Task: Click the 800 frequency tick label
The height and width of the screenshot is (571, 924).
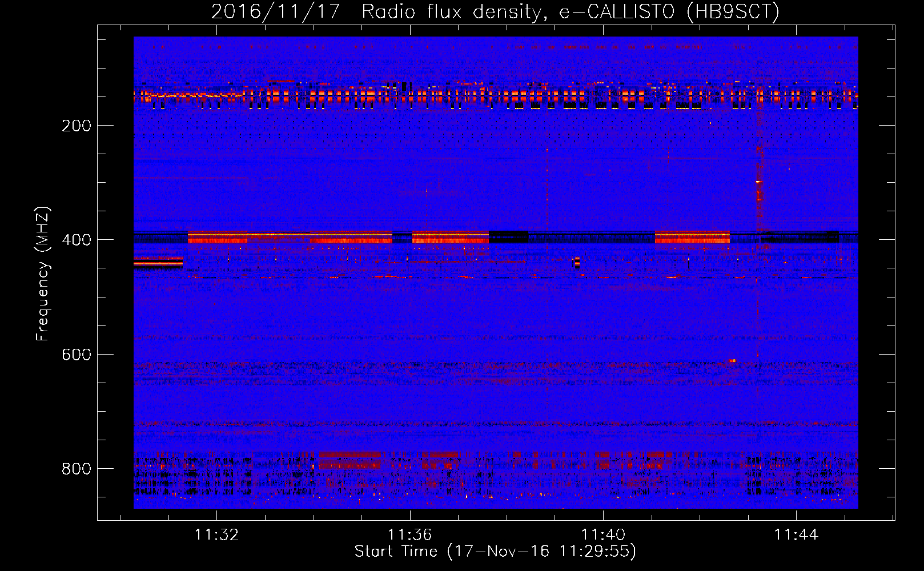Action: [x=77, y=469]
